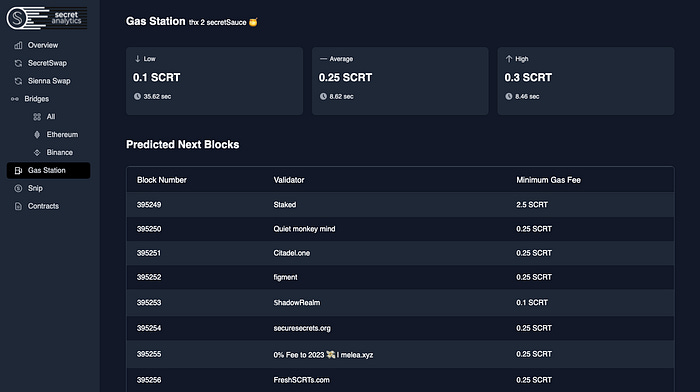Click the 2.5 SCRT gas fee
Viewport: 700px width, 392px height.
pyautogui.click(x=532, y=204)
